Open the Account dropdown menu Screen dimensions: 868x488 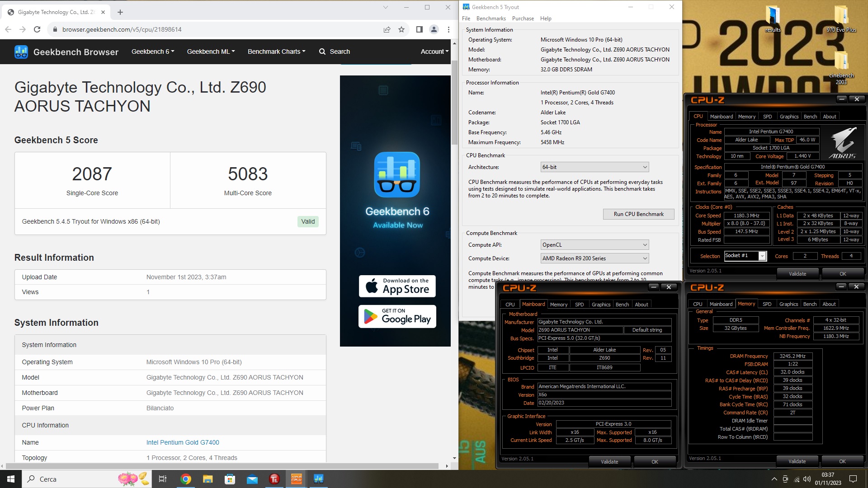point(434,52)
